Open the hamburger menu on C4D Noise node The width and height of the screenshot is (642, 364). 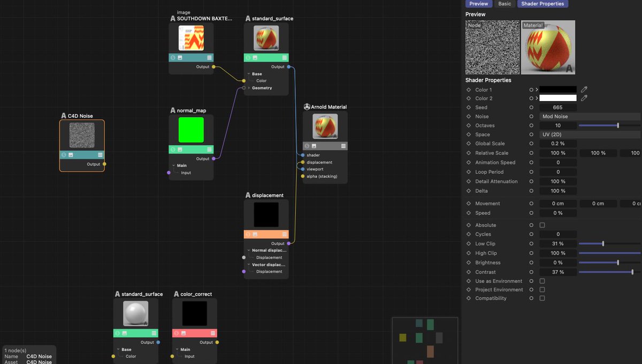click(100, 155)
